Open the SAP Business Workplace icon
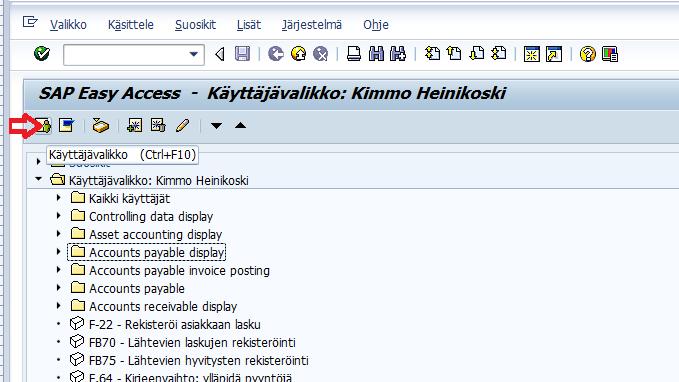The image size is (679, 382). pos(100,126)
